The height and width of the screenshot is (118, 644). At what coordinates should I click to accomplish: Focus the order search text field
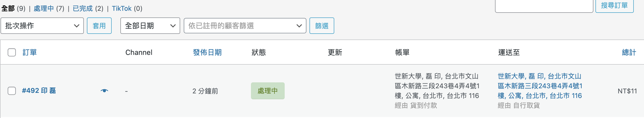tap(544, 6)
